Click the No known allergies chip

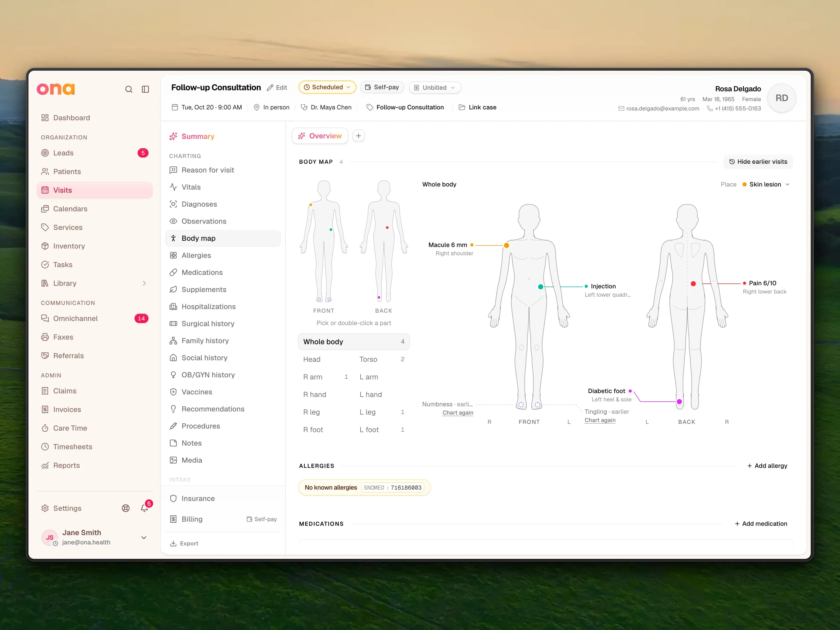pos(364,488)
